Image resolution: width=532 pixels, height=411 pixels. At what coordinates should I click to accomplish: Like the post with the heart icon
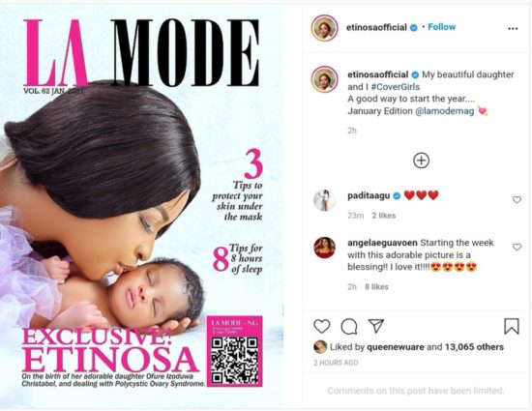[322, 326]
